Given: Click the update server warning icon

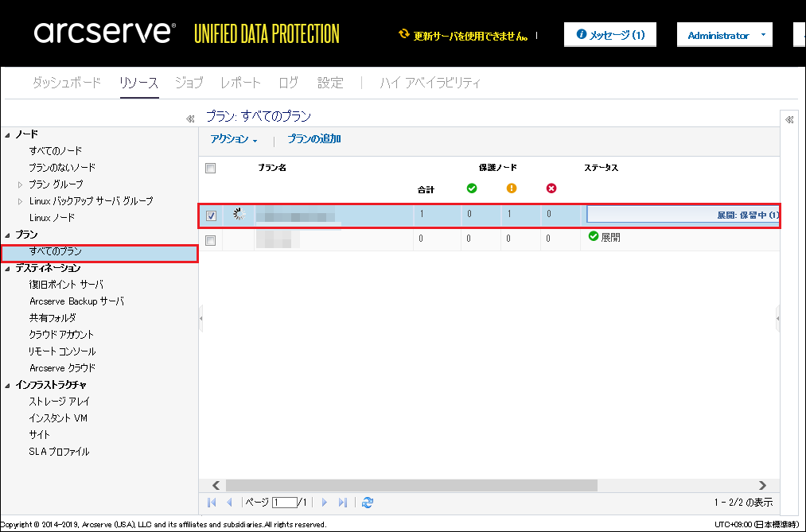Looking at the screenshot, I should 404,34.
